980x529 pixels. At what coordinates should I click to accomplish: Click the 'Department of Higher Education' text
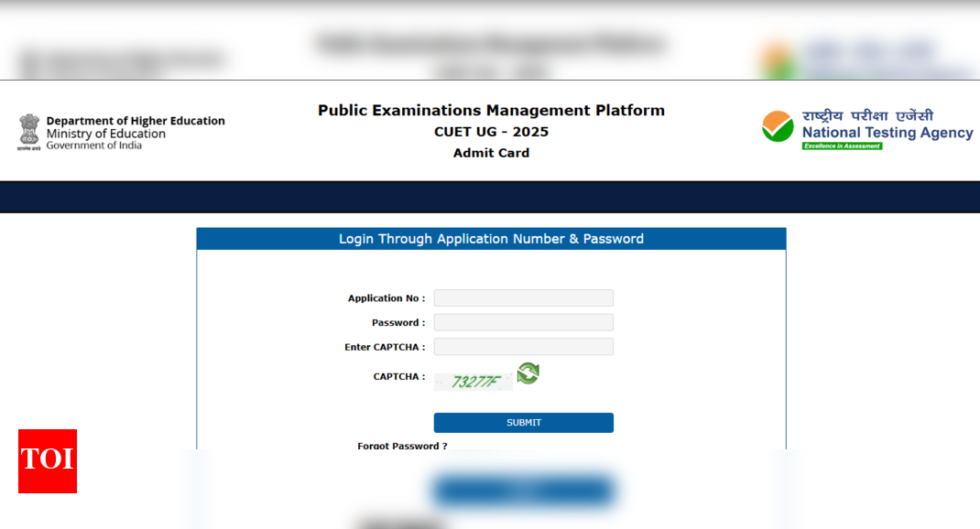[136, 121]
